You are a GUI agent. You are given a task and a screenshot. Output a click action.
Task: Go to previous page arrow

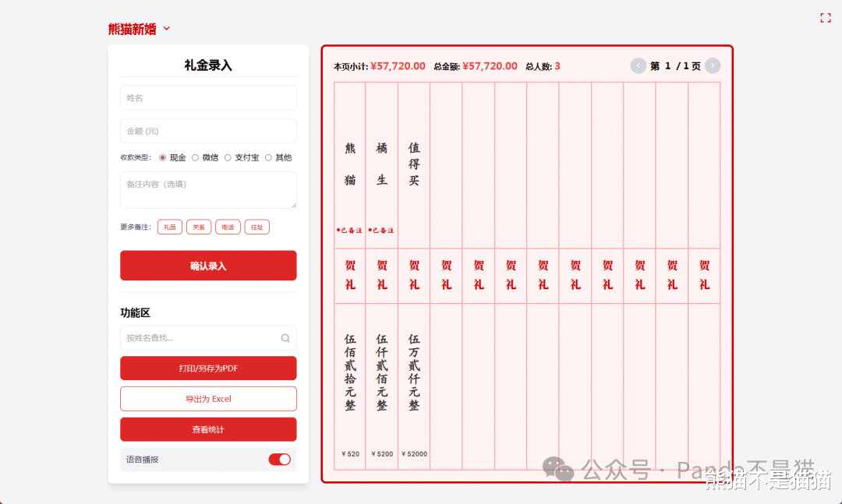click(x=638, y=65)
